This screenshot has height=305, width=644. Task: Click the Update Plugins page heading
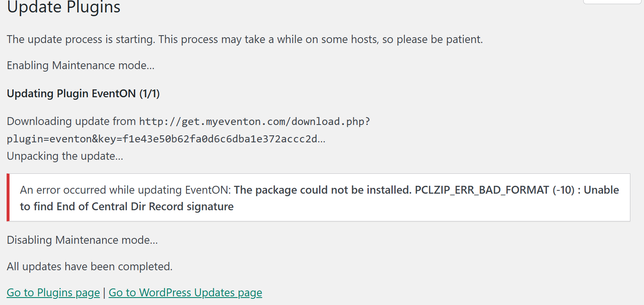[x=64, y=7]
